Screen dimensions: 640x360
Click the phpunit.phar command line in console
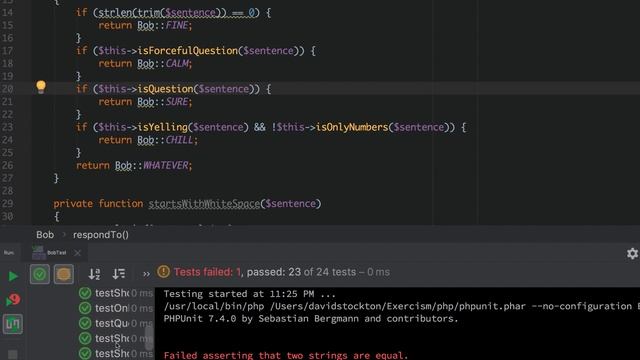tap(401, 306)
